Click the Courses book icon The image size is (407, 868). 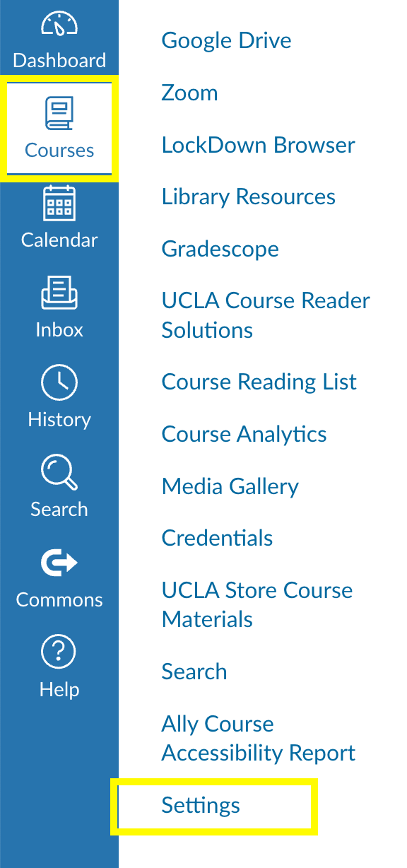pos(59,115)
